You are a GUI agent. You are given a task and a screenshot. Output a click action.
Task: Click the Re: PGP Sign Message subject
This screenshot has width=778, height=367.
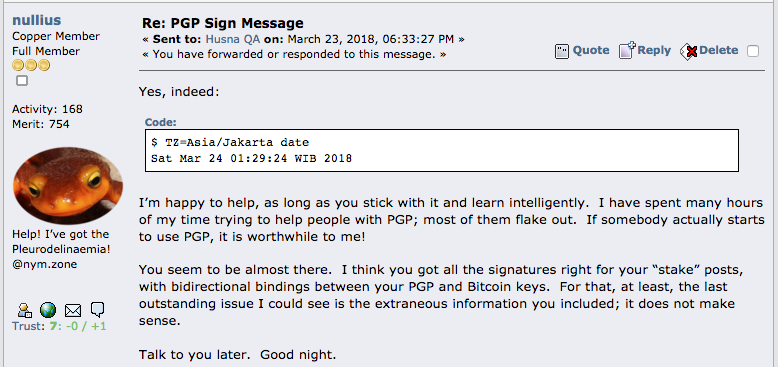coord(223,23)
